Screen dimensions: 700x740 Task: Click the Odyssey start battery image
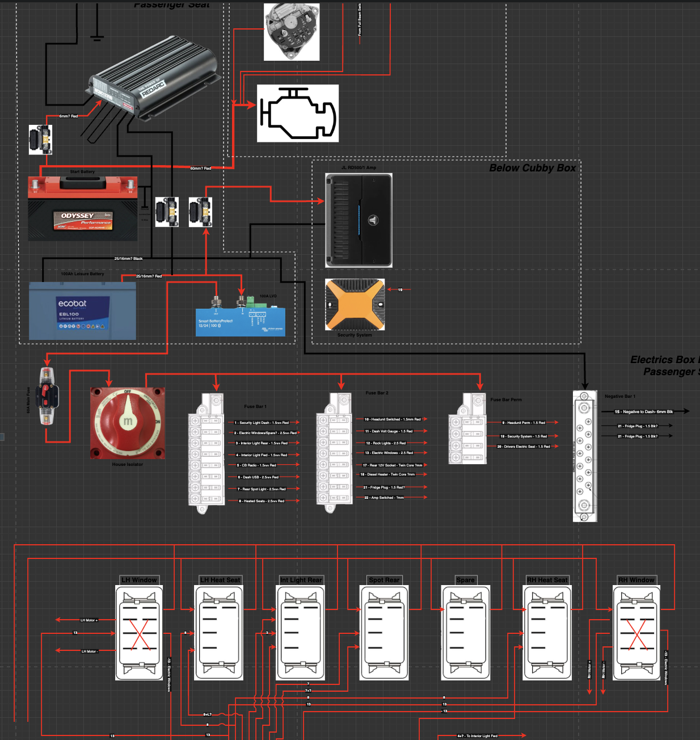click(82, 207)
